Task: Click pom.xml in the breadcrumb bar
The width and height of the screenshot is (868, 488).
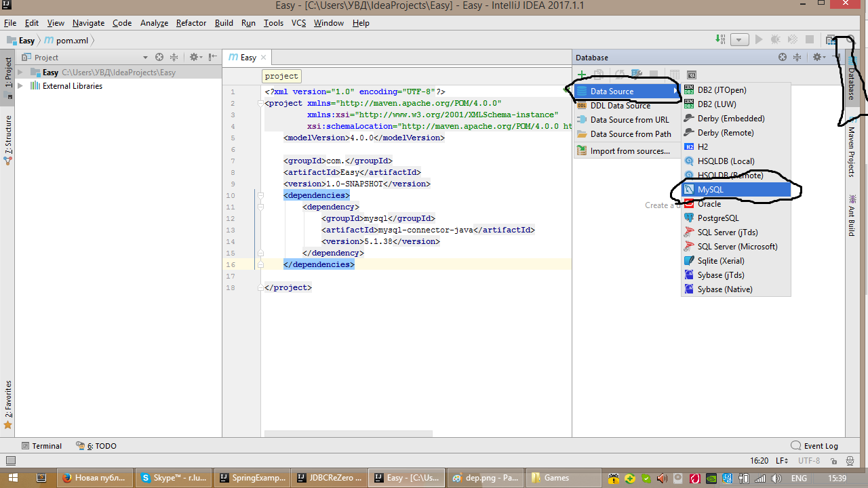Action: click(x=72, y=40)
